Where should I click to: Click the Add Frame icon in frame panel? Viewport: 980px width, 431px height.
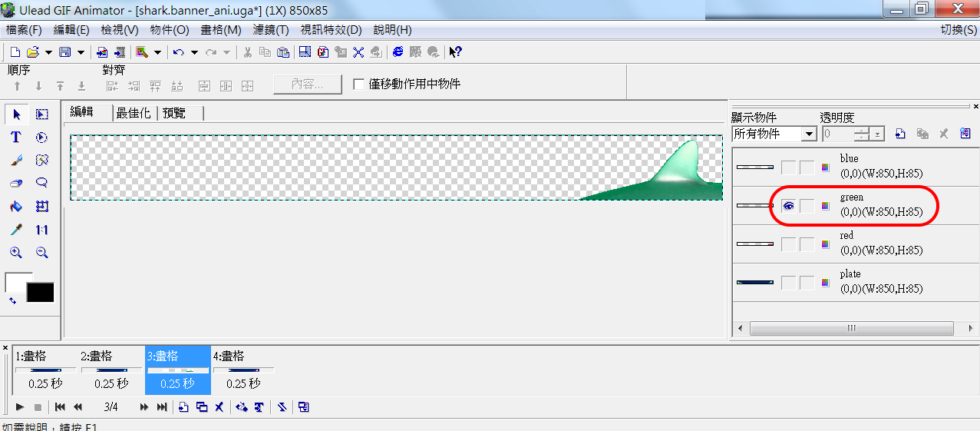tap(183, 407)
